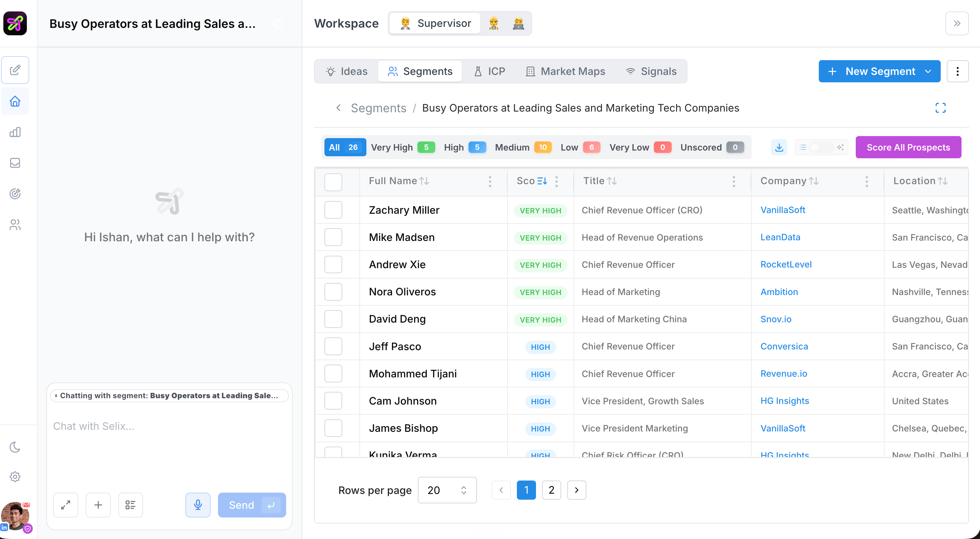Select the Supervisor workspace tab
980x539 pixels.
point(435,23)
